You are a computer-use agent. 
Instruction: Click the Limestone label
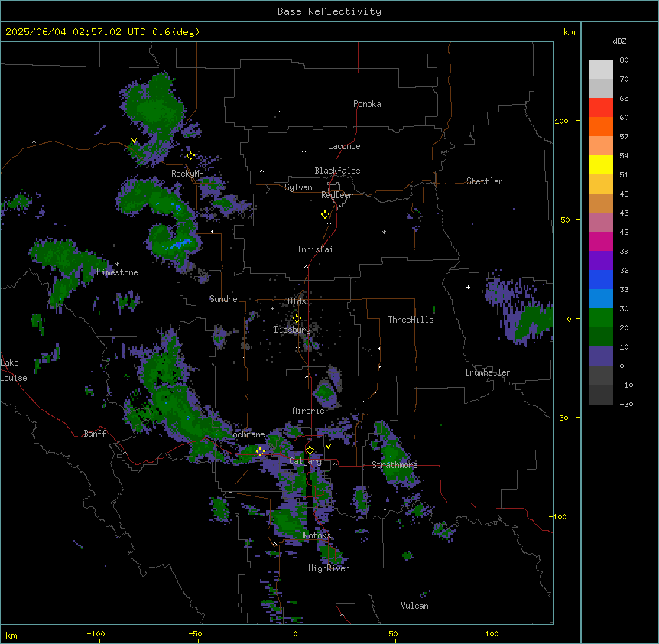click(117, 272)
